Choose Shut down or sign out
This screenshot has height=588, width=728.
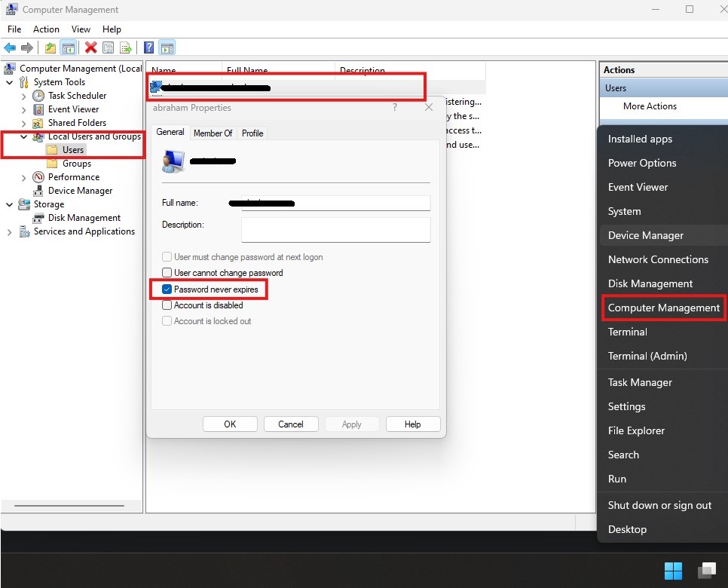click(659, 505)
